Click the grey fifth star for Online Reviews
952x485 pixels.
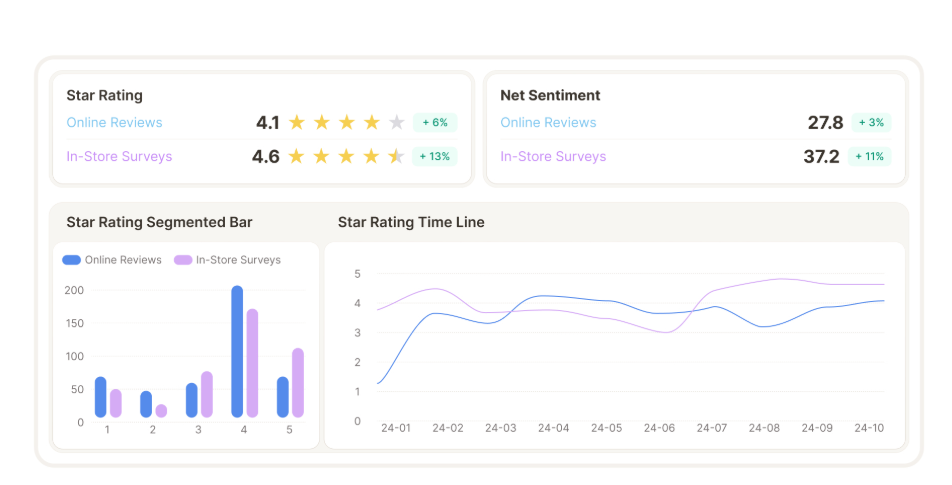pyautogui.click(x=396, y=123)
